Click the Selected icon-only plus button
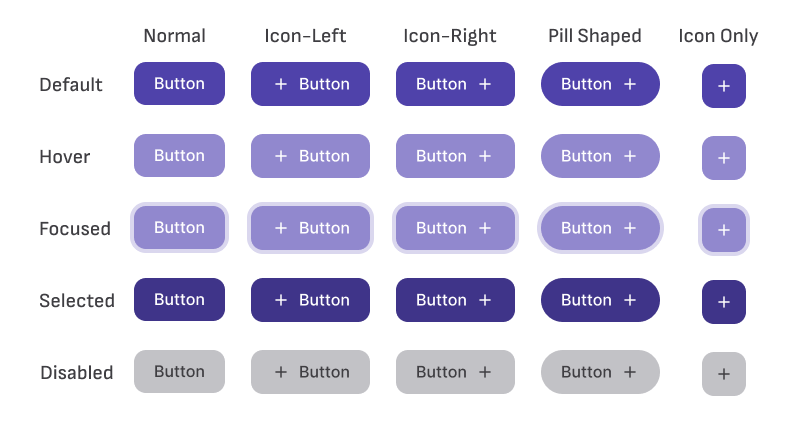Screen dimensions: 800x430 point(724,302)
